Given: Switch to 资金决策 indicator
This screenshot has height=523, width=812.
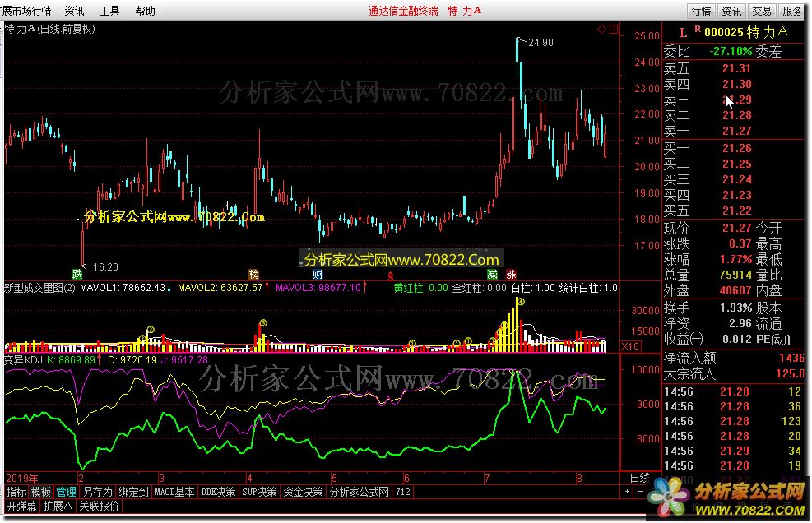Looking at the screenshot, I should pyautogui.click(x=303, y=492).
